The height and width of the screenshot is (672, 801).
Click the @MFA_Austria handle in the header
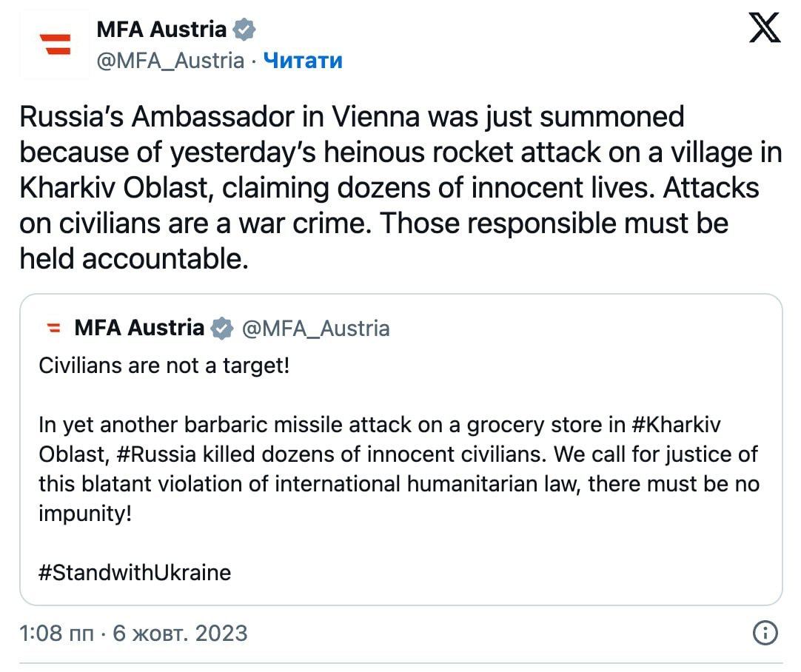[x=170, y=60]
